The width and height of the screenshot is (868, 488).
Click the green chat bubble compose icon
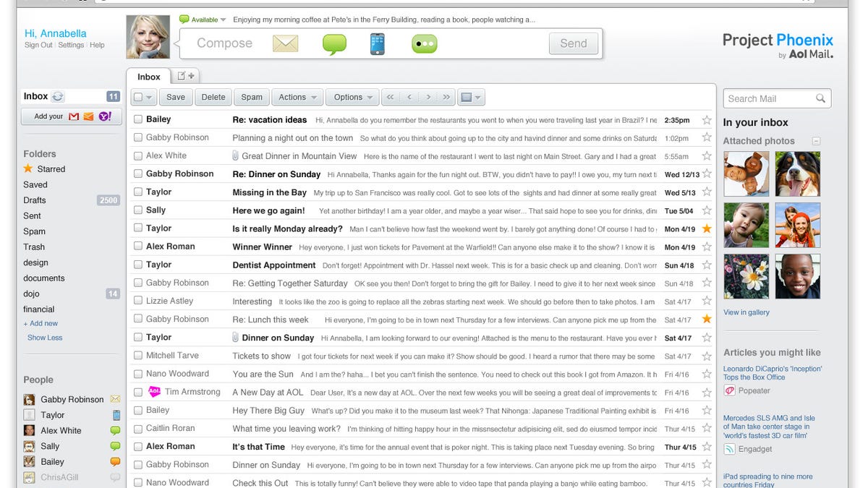coord(333,44)
